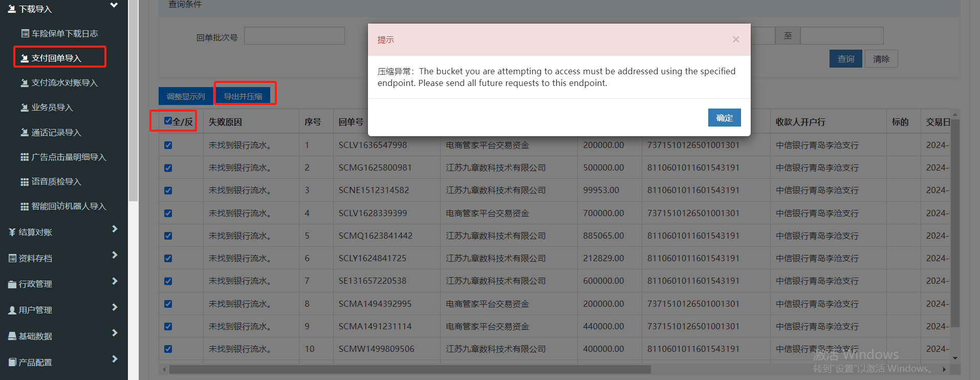Close the 提示 dialog with the X
The image size is (980, 380).
(x=736, y=39)
